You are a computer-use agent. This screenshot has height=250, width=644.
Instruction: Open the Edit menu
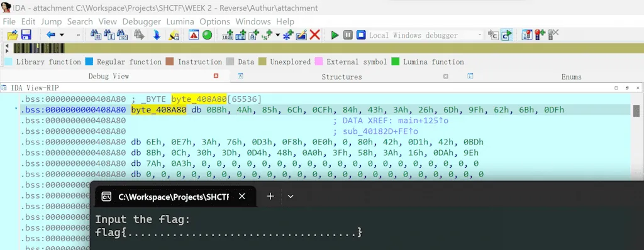(x=28, y=21)
